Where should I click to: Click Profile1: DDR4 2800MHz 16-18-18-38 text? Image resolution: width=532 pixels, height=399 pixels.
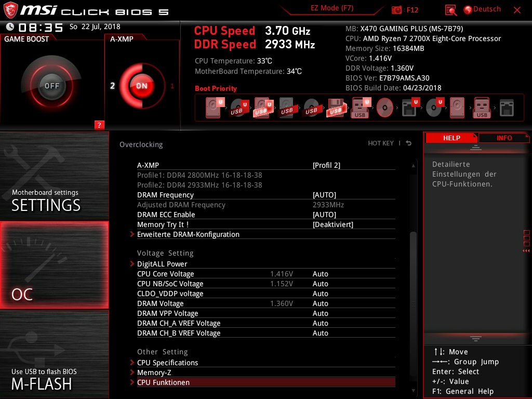[x=199, y=175]
